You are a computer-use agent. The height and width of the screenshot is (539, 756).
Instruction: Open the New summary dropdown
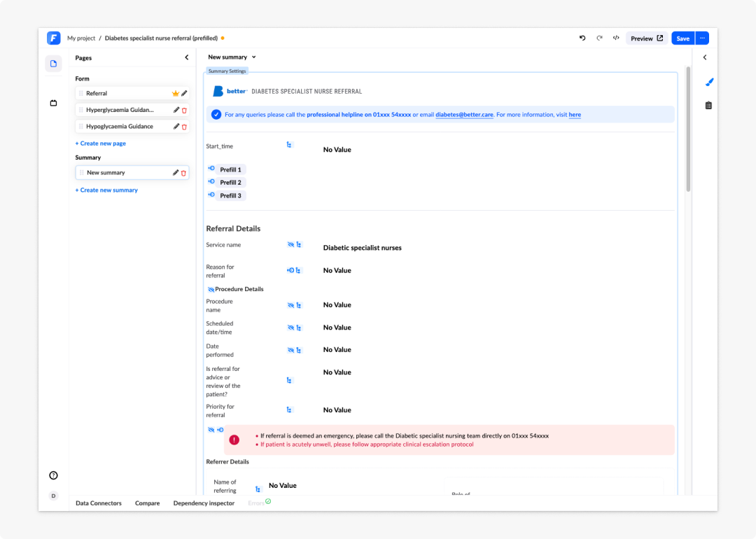click(x=232, y=57)
